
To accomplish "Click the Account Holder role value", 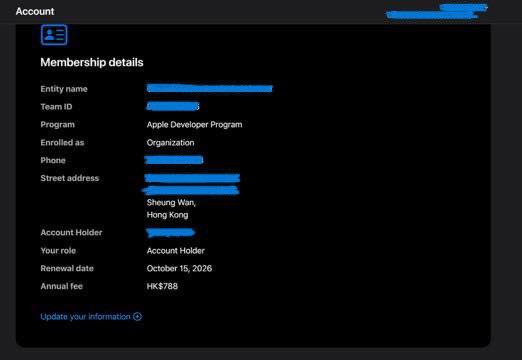I will pos(176,251).
